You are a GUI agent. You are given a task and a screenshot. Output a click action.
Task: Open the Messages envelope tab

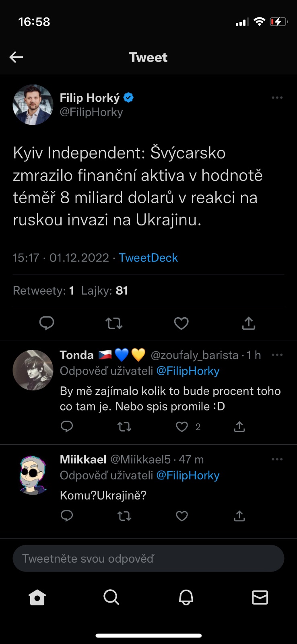tap(260, 598)
